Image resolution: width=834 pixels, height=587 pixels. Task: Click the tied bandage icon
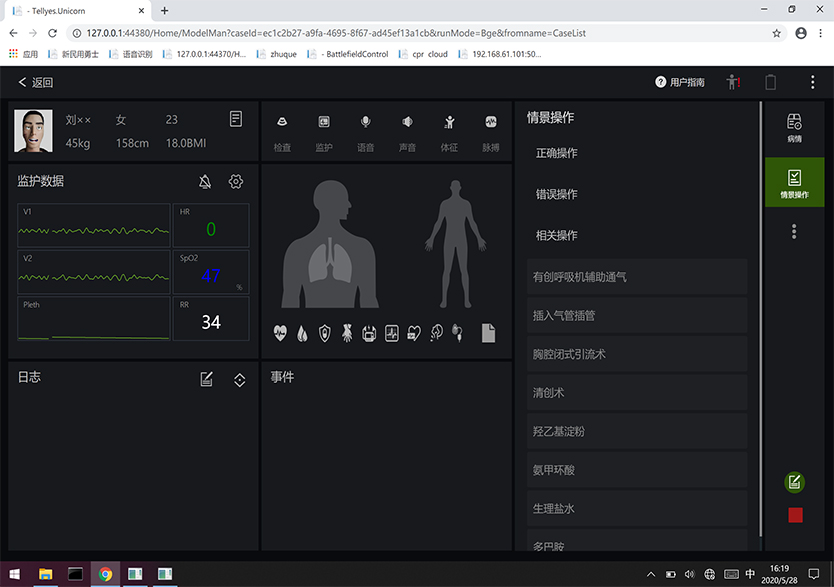347,333
